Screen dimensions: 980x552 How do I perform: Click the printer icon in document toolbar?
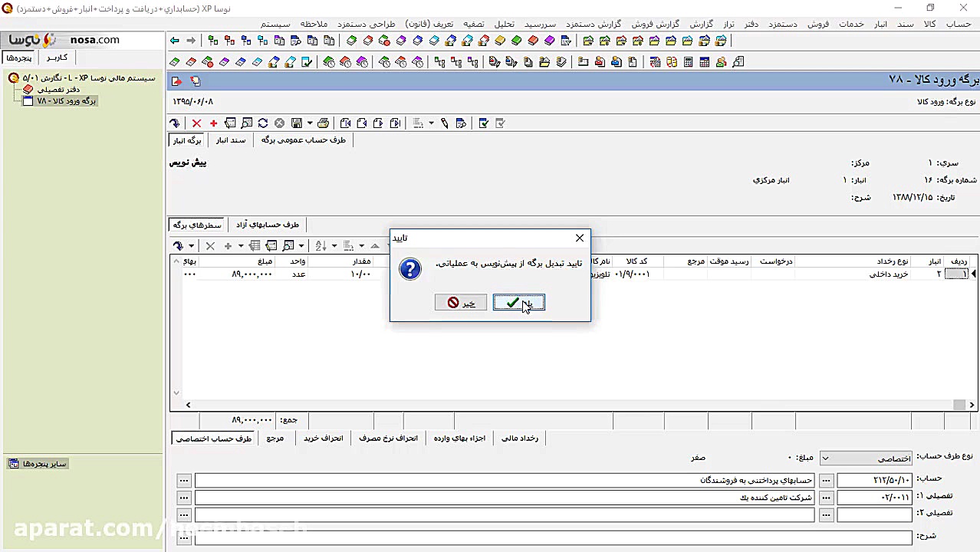coord(323,123)
